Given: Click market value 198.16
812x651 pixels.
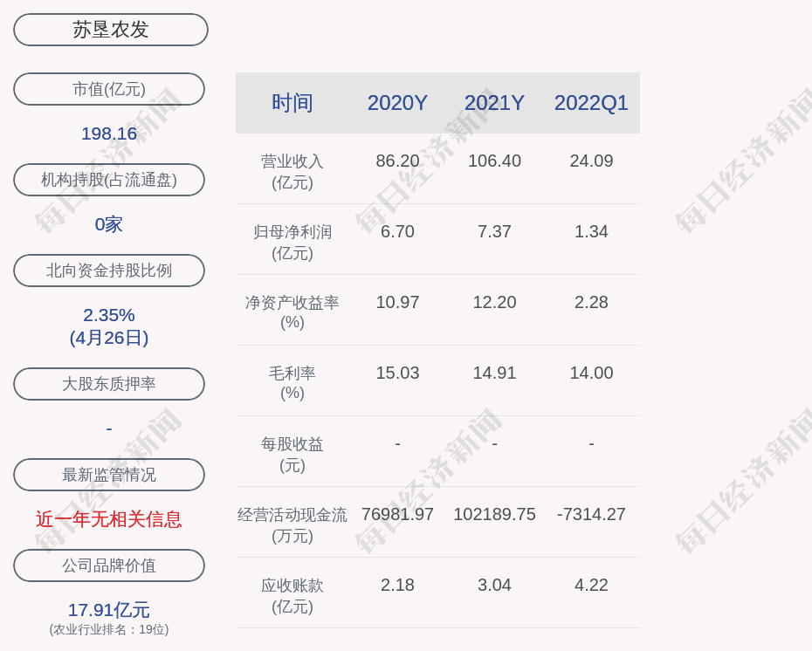Looking at the screenshot, I should 109,134.
